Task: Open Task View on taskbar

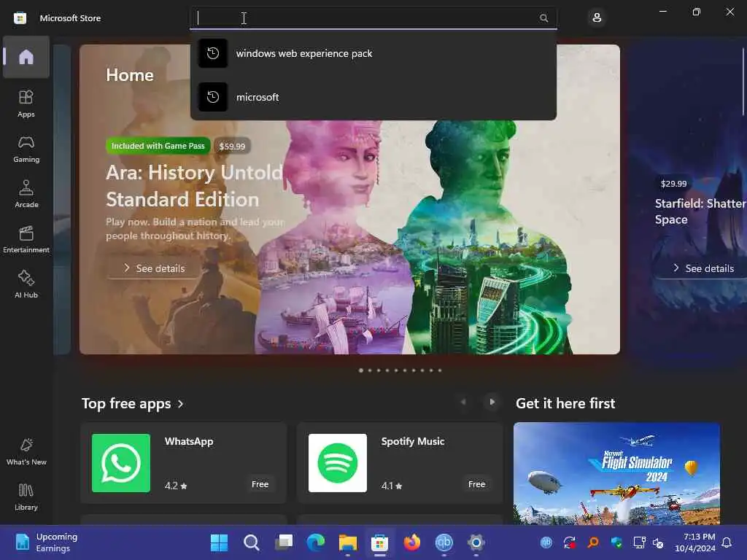Action: (x=284, y=542)
